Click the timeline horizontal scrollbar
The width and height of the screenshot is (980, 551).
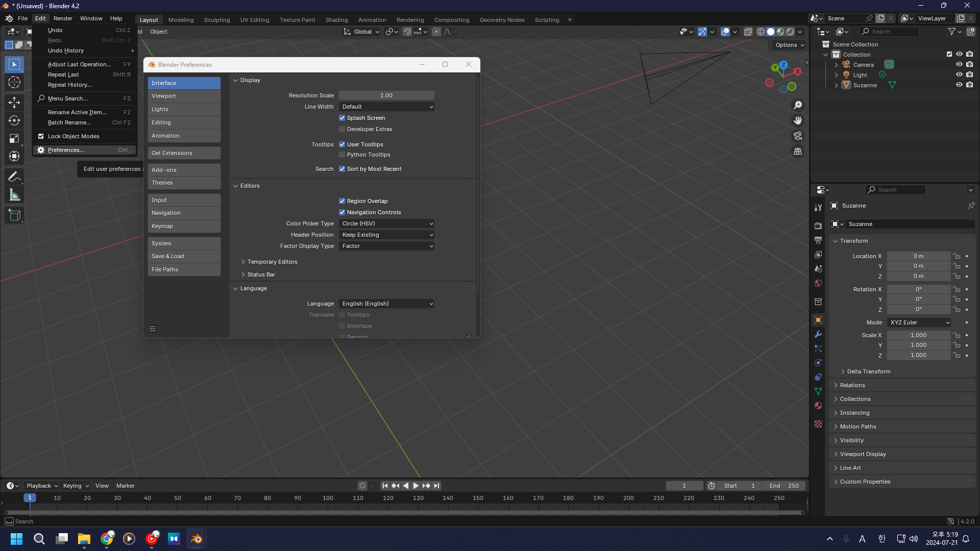tap(404, 512)
